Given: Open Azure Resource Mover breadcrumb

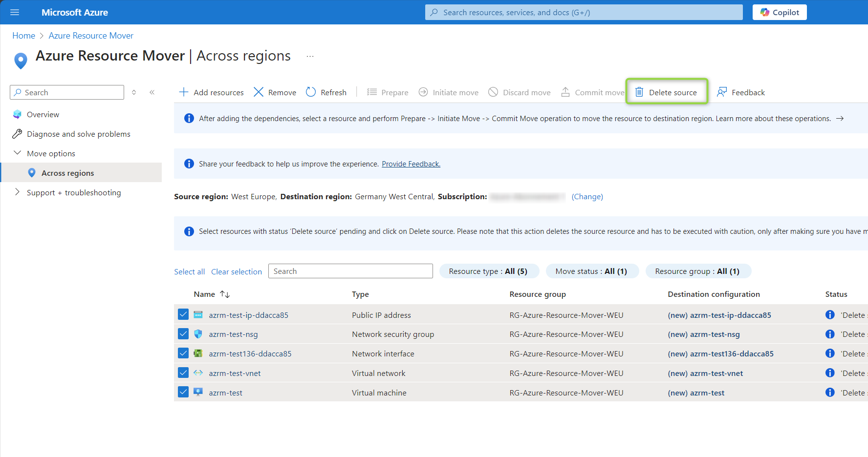Looking at the screenshot, I should click(x=91, y=36).
